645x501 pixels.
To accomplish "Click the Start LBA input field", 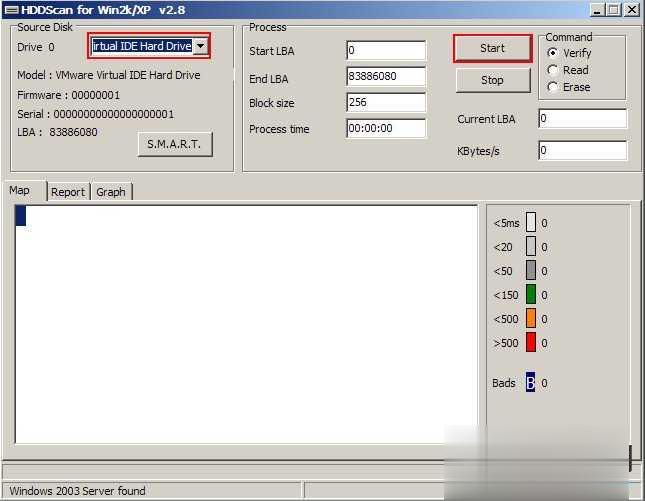I will 386,51.
